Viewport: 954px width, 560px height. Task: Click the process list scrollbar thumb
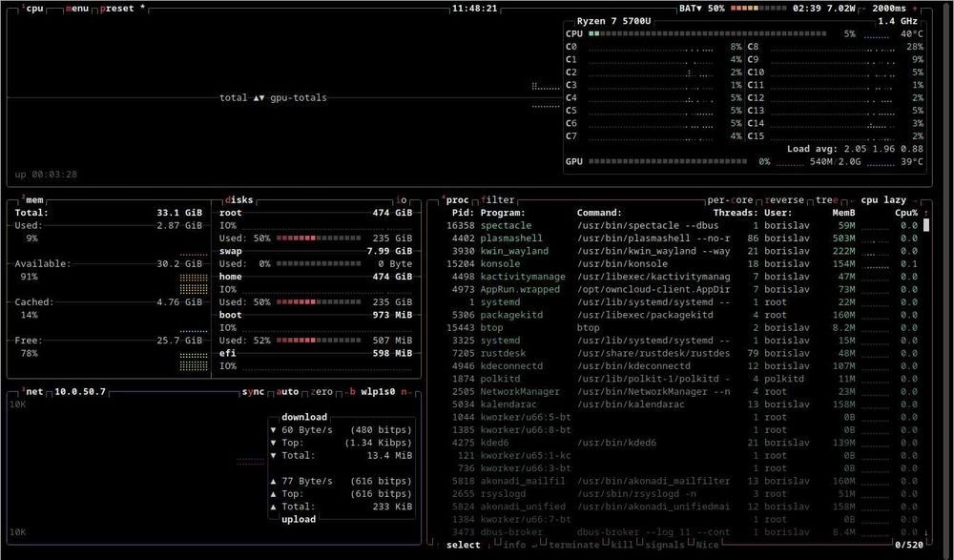pyautogui.click(x=926, y=225)
